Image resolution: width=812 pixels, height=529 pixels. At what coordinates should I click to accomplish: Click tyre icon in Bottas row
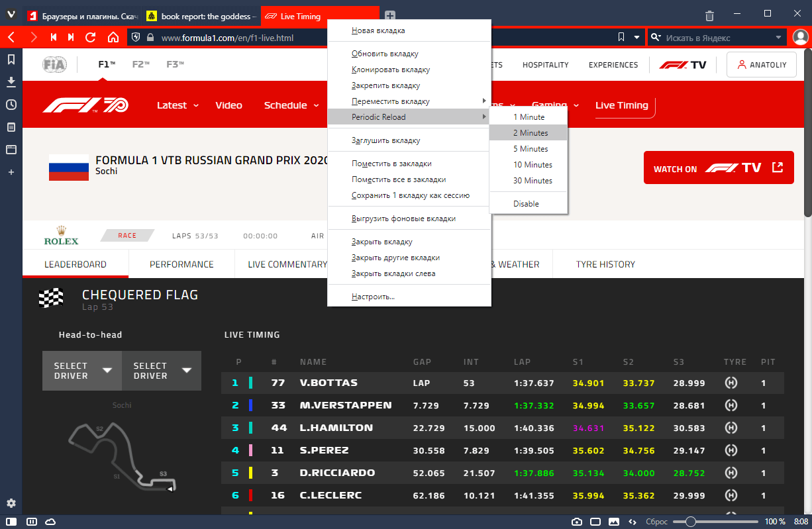tap(731, 383)
